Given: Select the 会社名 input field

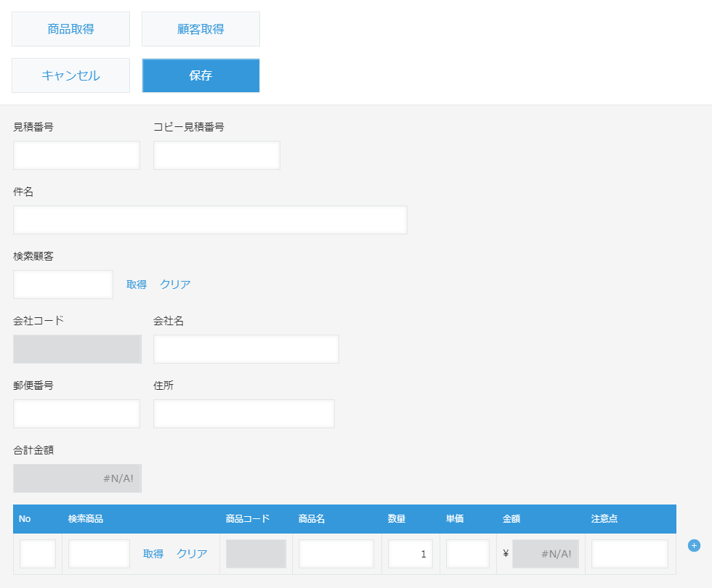Looking at the screenshot, I should [x=246, y=349].
